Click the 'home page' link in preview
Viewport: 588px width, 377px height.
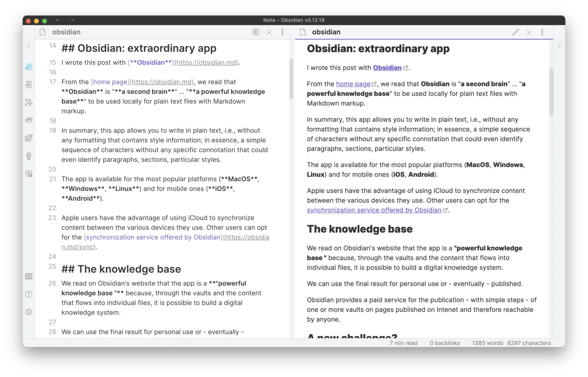pos(353,84)
